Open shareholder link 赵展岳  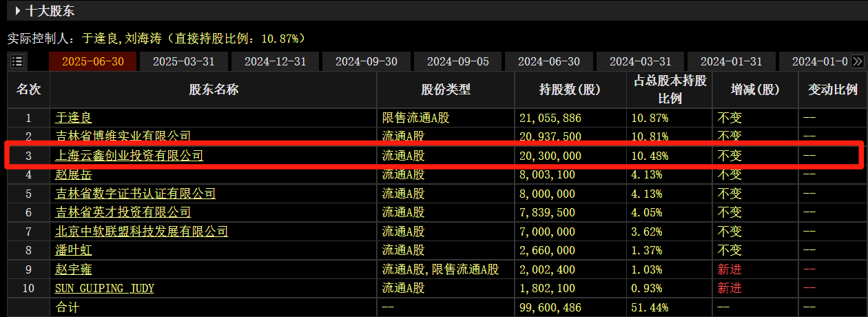(73, 175)
